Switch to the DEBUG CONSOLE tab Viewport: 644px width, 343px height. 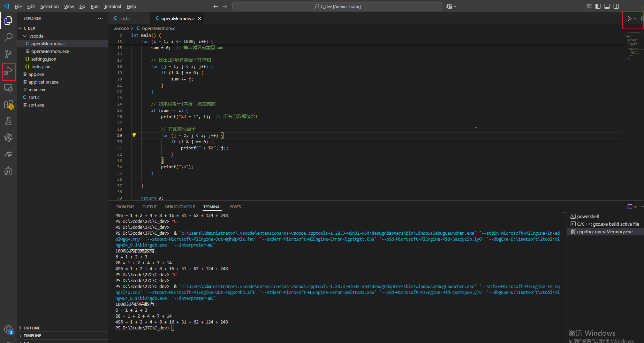(x=180, y=207)
